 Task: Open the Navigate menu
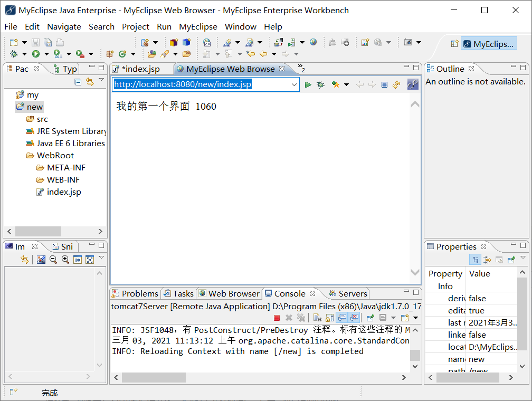pyautogui.click(x=64, y=26)
